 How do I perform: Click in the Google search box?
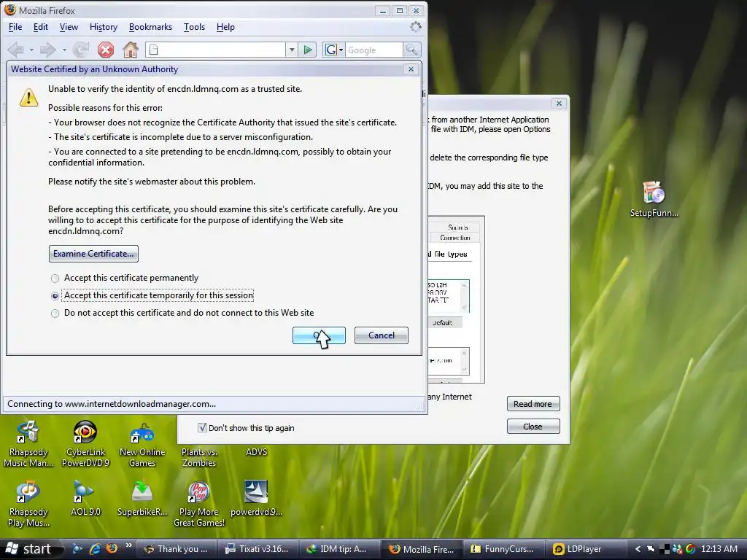374,50
